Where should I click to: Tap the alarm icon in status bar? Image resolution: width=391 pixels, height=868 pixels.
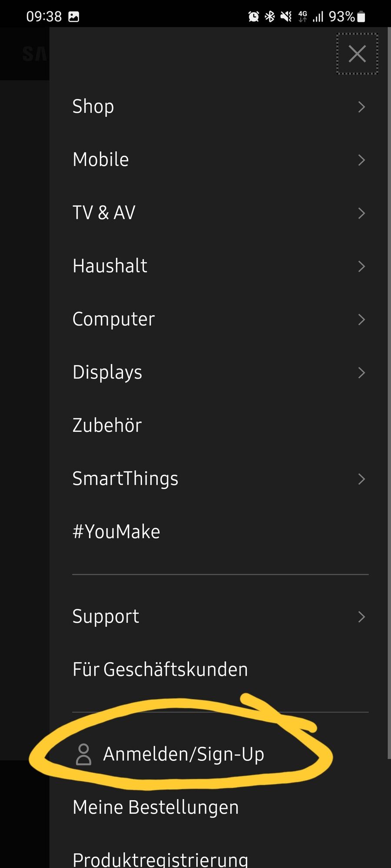[253, 17]
